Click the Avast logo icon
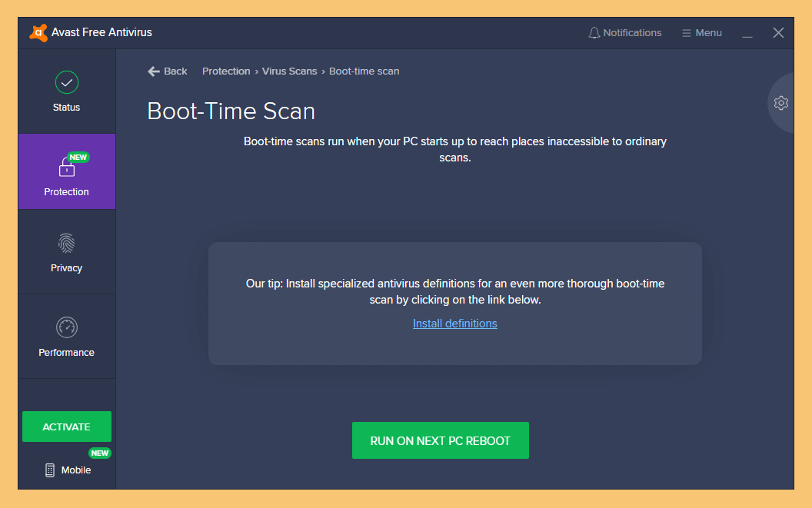812x508 pixels. coord(38,32)
